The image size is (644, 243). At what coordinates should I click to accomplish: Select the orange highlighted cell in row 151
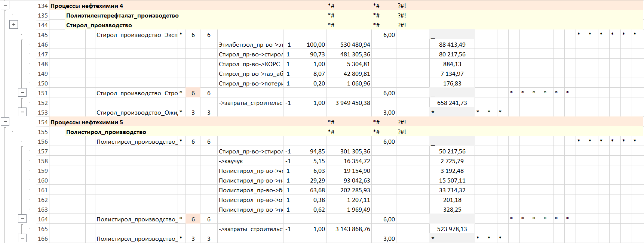point(193,93)
